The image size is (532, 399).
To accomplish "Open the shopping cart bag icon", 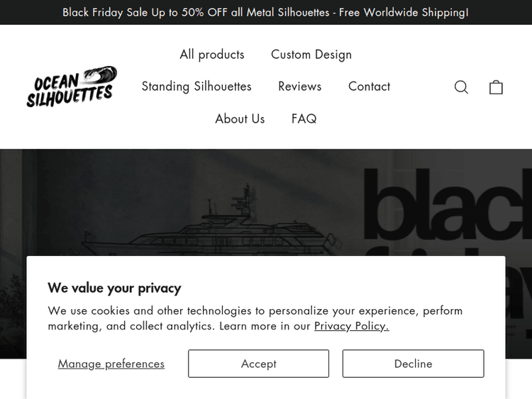I will (496, 87).
